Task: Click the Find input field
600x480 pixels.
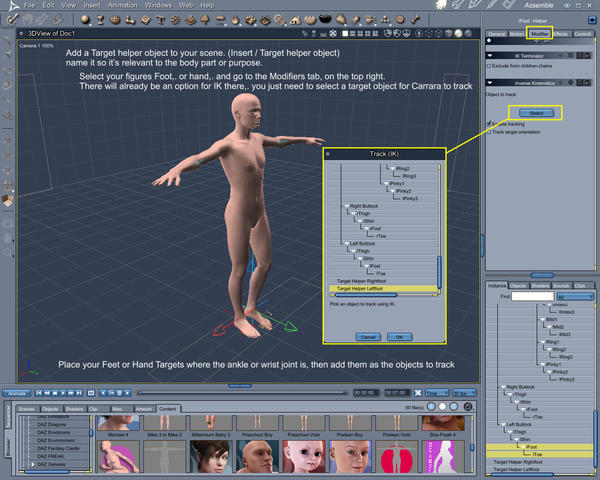Action: click(533, 297)
